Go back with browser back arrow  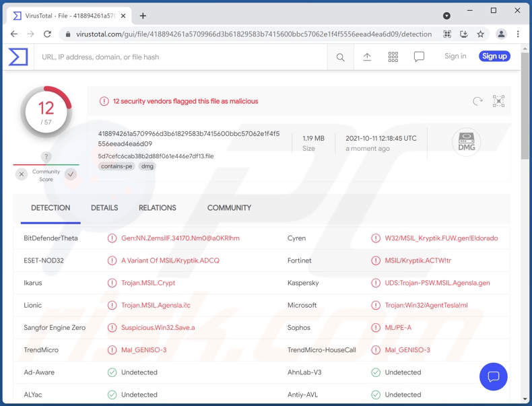point(14,34)
